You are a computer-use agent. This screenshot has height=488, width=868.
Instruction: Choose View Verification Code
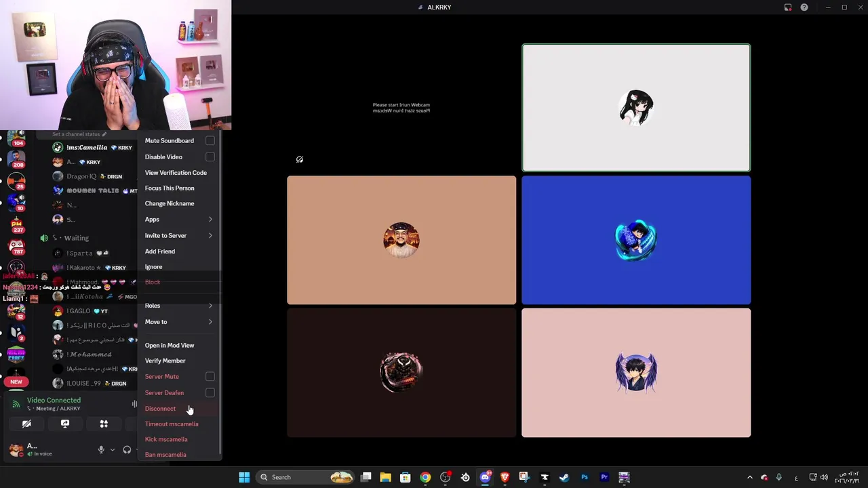[x=176, y=173]
